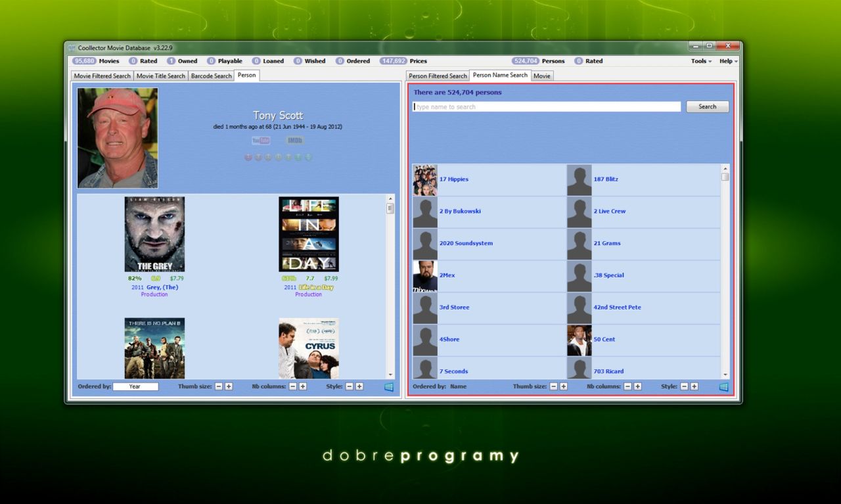Click 'Ordered by' Name value in persons panel

coord(458,386)
